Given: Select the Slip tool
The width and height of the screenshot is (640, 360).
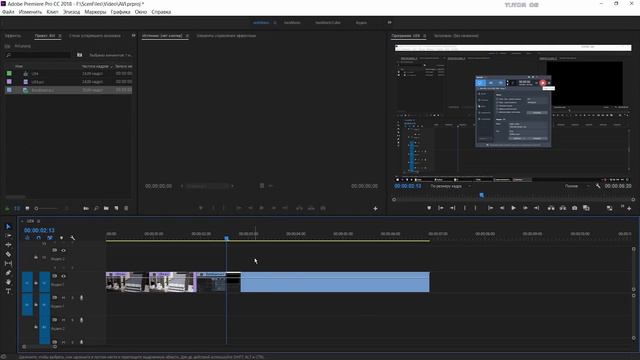Looking at the screenshot, I should coord(8,264).
